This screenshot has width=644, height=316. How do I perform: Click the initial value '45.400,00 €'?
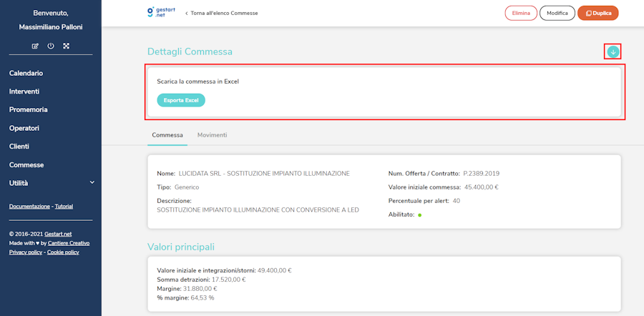pos(482,187)
